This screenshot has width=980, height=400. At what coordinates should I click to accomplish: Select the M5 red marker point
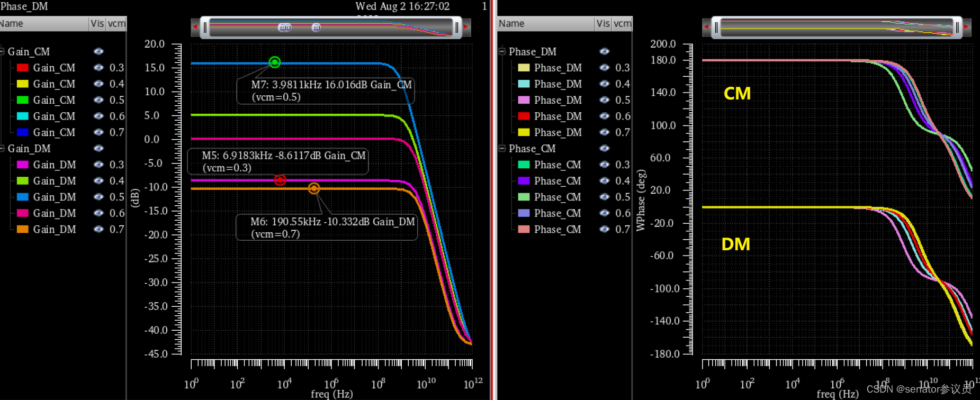pos(280,180)
